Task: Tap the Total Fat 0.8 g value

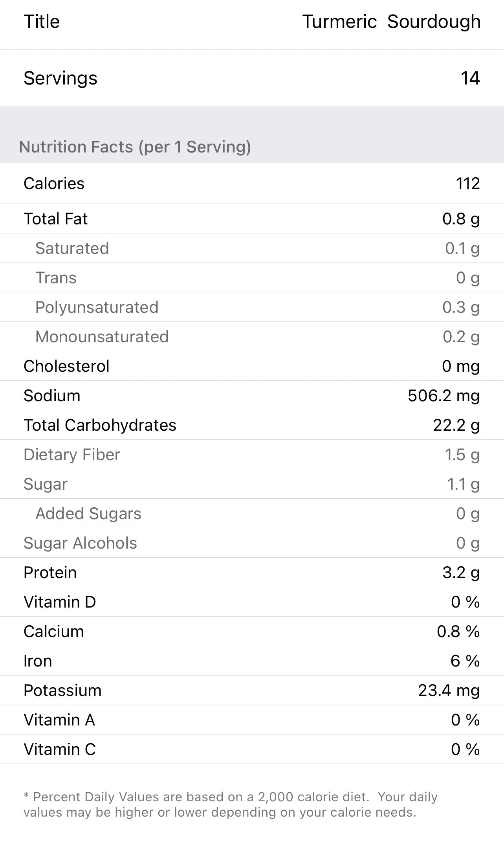Action: tap(460, 219)
